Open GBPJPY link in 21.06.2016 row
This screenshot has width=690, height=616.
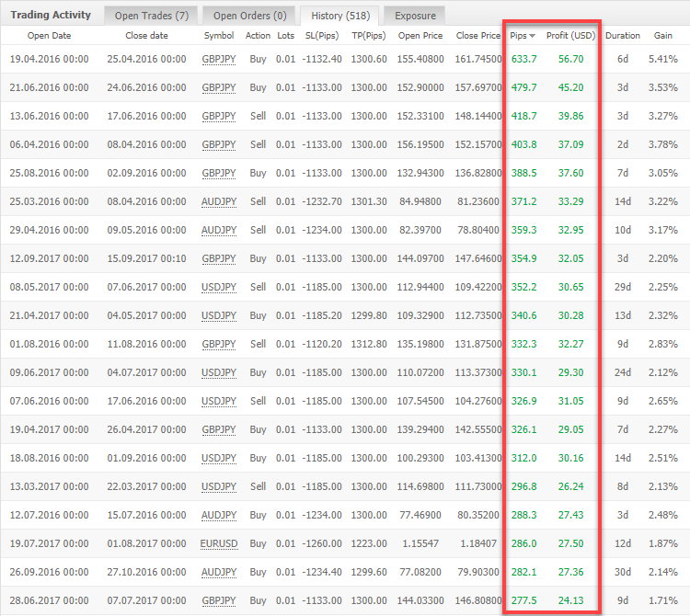point(219,88)
